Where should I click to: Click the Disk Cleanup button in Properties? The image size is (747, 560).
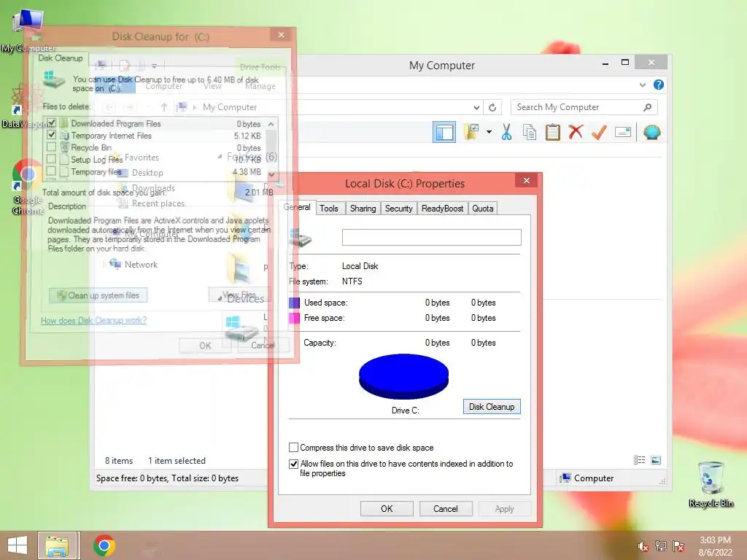point(492,407)
